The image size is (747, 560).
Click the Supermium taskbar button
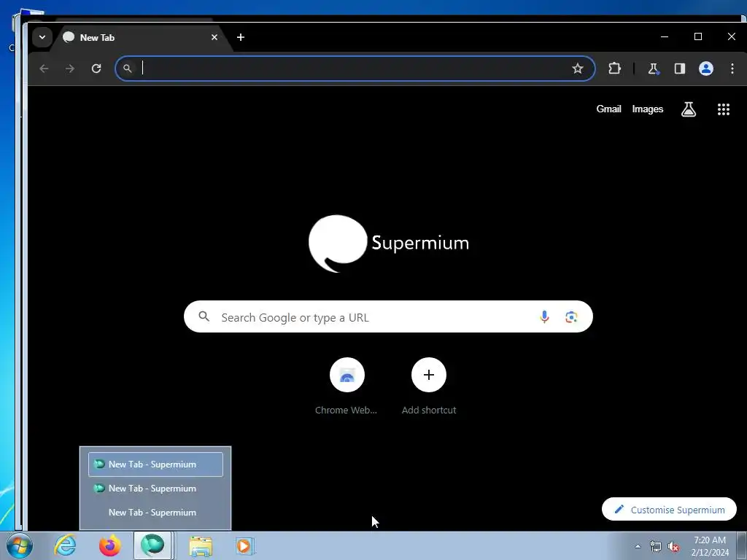(153, 545)
